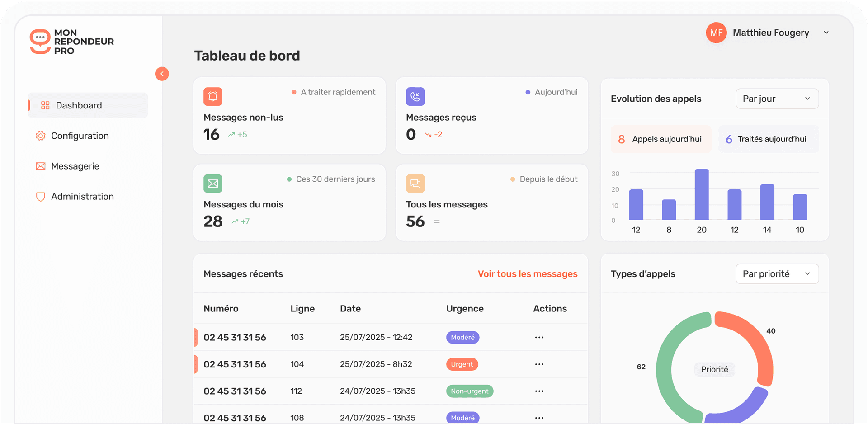Click the chat bubble icon on Tous les messages card

[x=415, y=184]
